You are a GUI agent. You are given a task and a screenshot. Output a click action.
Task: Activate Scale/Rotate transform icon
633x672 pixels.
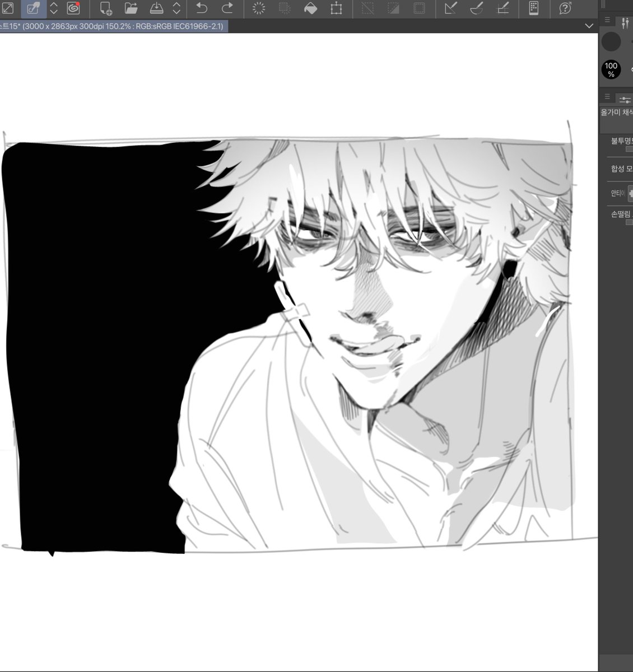[336, 8]
